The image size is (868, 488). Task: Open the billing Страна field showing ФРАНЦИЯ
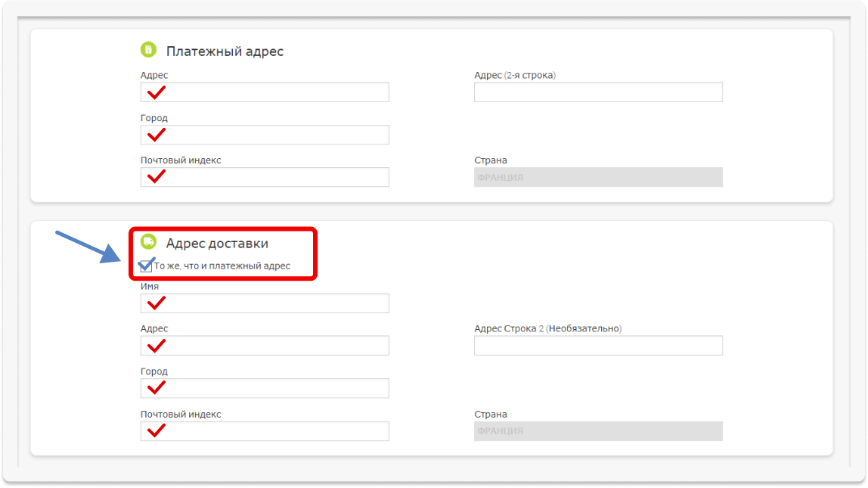tap(598, 177)
